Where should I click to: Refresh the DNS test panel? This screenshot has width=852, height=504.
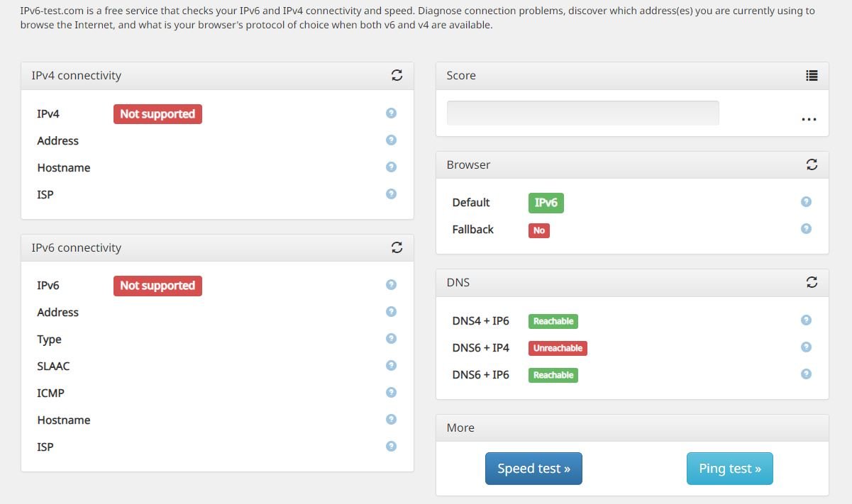click(812, 282)
